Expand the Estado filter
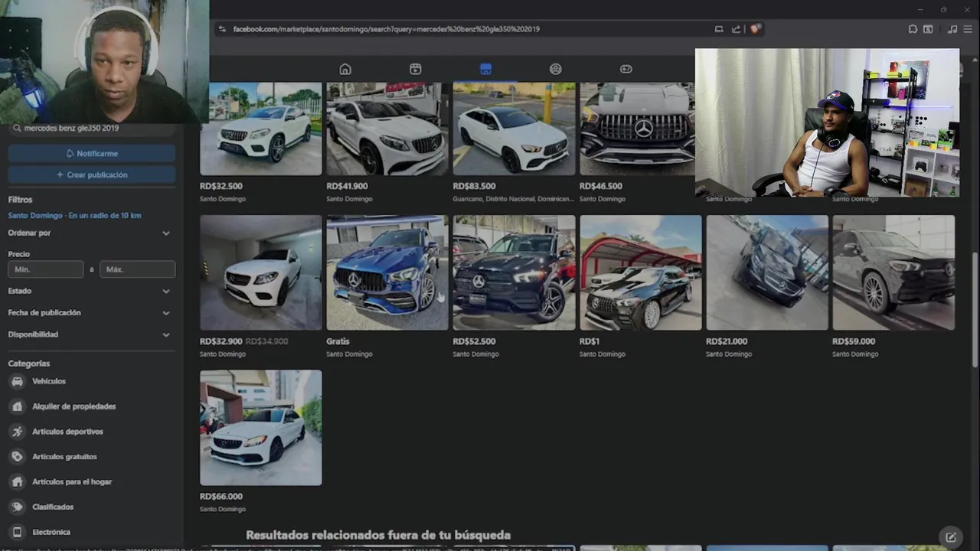This screenshot has height=551, width=980. point(91,291)
